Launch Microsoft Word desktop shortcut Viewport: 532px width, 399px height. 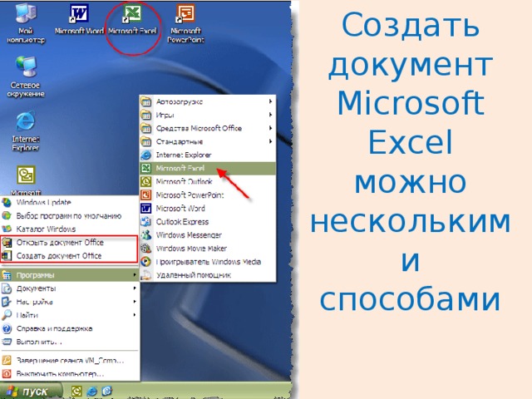coord(79,18)
